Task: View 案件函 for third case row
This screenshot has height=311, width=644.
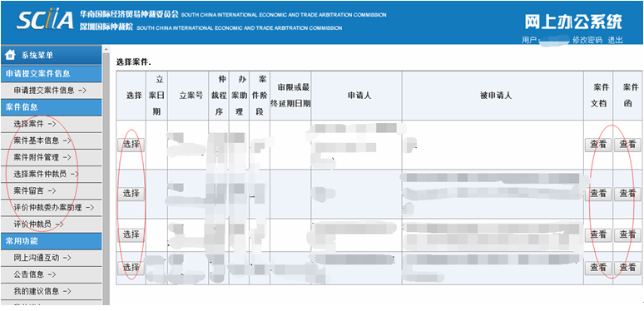Action: tap(627, 235)
